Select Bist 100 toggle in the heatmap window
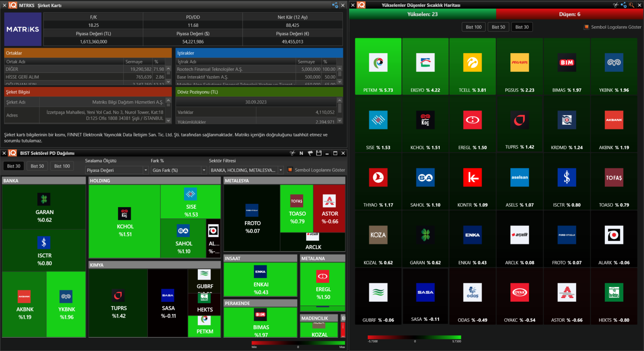This screenshot has width=644, height=351. 473,27
